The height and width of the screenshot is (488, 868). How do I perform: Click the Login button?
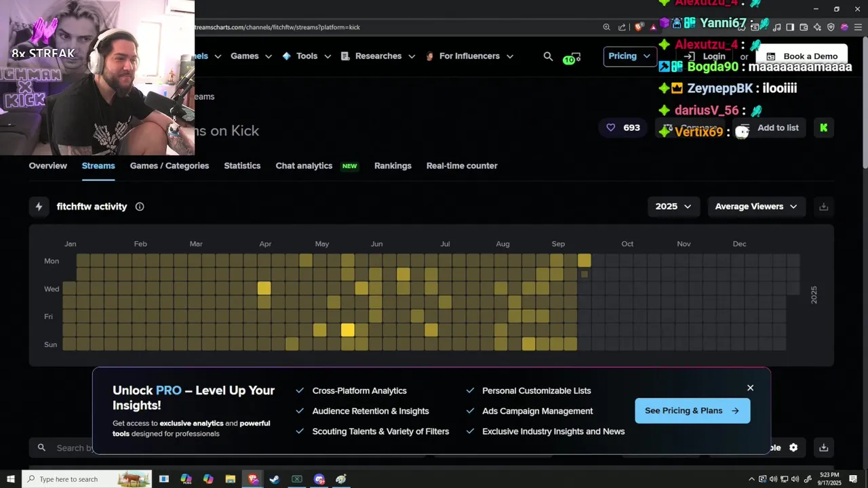click(x=706, y=56)
